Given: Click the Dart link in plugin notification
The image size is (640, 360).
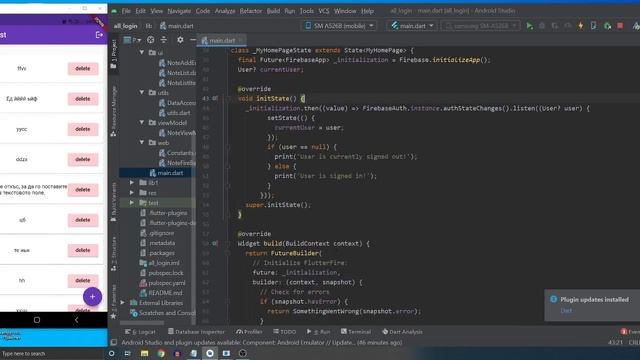Looking at the screenshot, I should (x=566, y=310).
